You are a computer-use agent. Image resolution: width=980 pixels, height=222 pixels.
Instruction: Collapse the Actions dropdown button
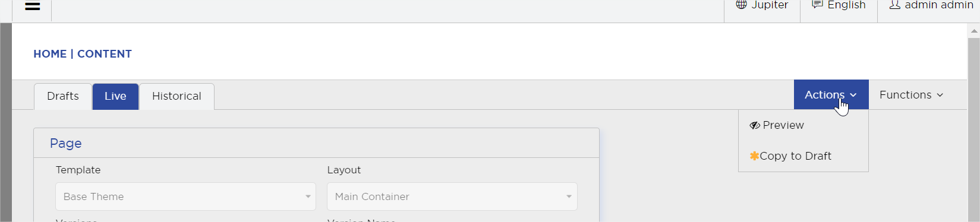[831, 94]
